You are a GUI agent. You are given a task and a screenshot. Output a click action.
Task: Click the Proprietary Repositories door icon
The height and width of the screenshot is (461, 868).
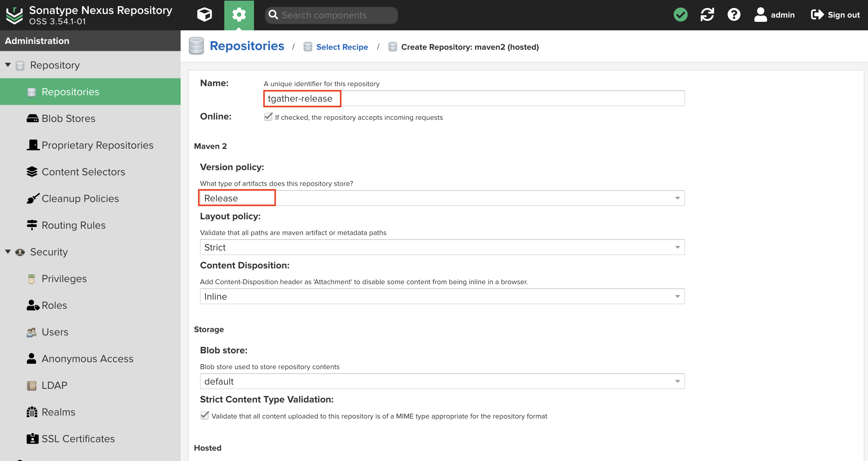33,145
